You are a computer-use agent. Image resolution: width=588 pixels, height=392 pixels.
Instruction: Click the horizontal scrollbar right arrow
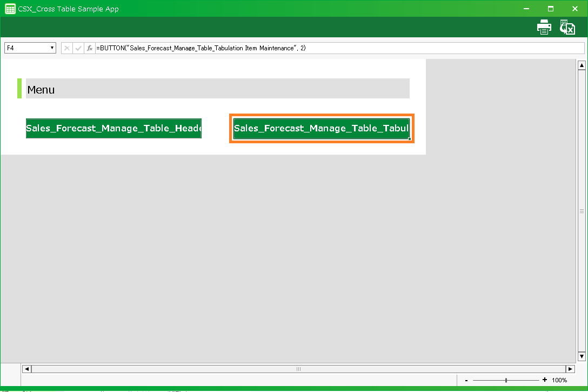(x=570, y=369)
